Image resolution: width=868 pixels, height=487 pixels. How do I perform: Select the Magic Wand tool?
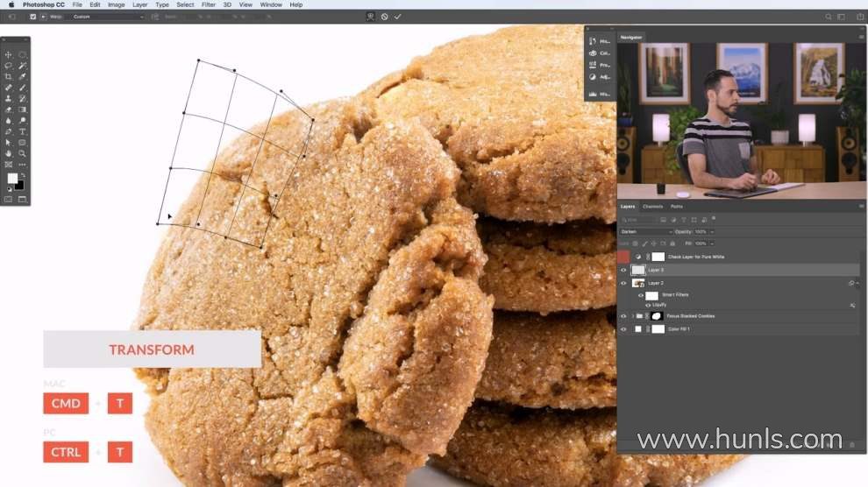pos(22,66)
